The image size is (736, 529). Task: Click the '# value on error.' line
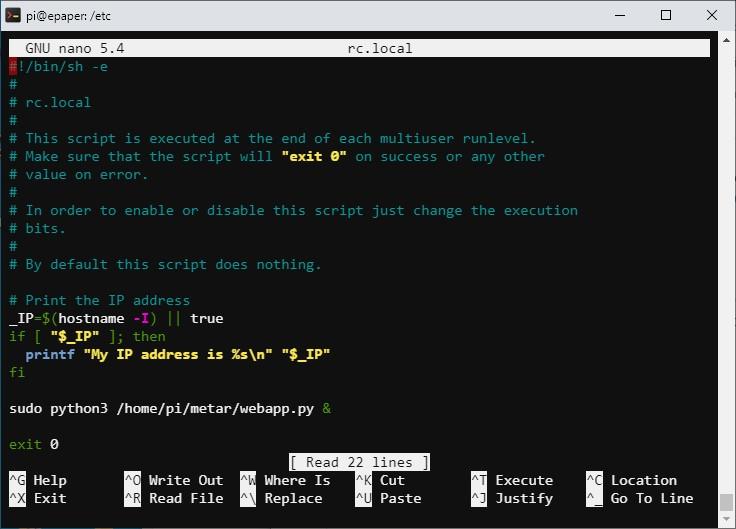(x=79, y=175)
